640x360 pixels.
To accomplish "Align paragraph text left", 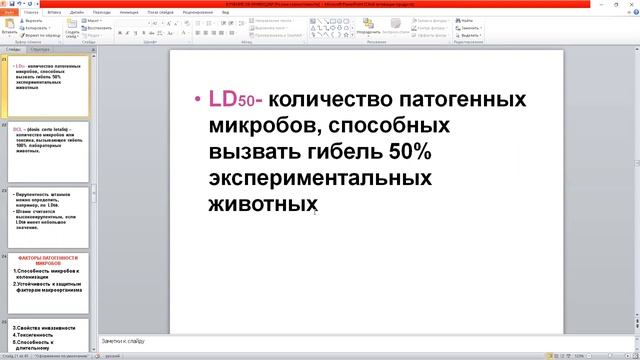I will point(198,33).
